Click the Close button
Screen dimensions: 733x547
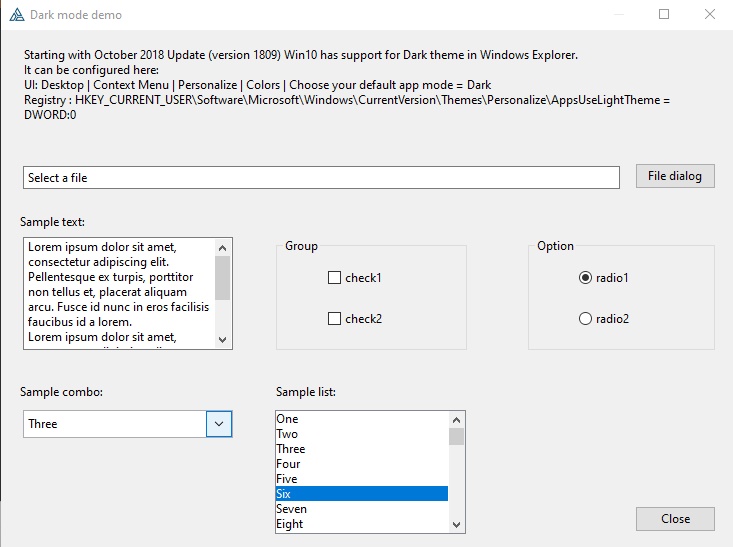(x=675, y=519)
